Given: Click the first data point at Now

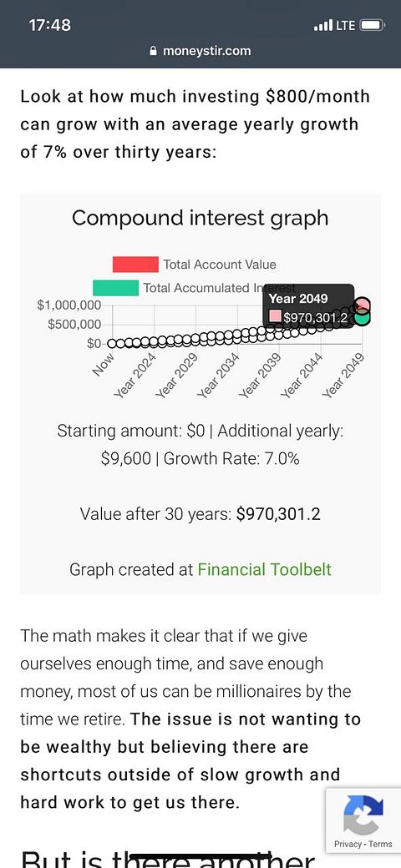Looking at the screenshot, I should [113, 343].
